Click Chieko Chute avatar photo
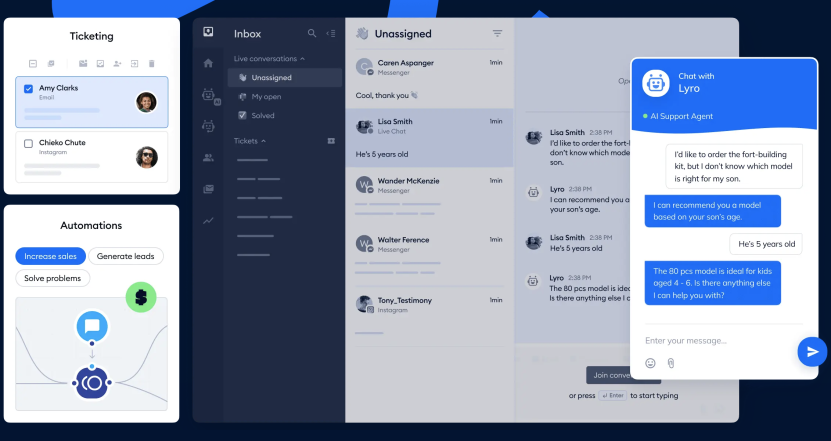The width and height of the screenshot is (831, 441). click(x=147, y=157)
